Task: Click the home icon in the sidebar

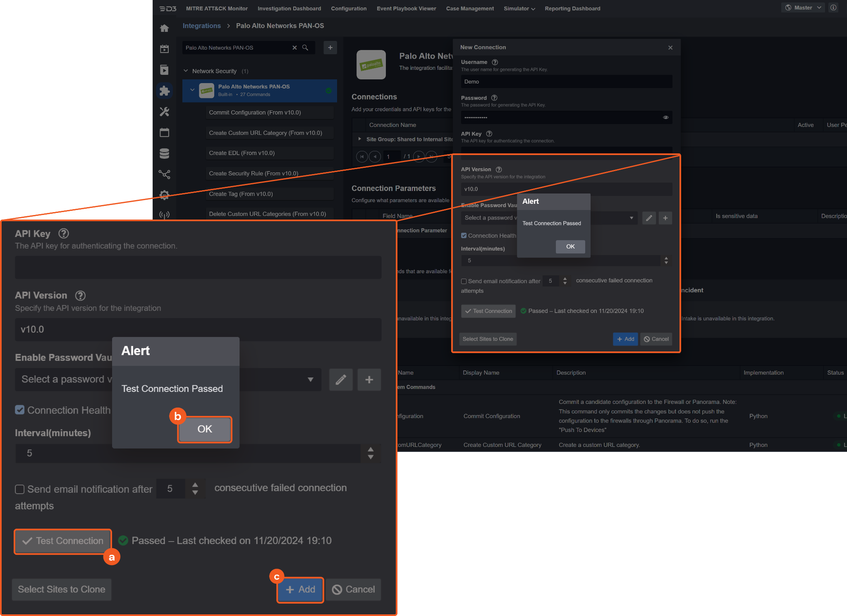Action: 164,29
